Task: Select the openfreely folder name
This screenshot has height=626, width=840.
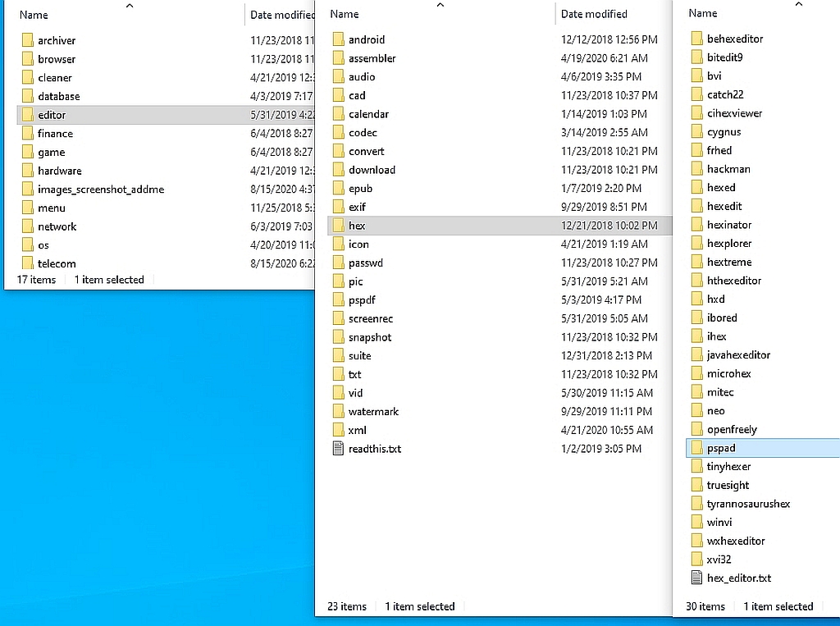Action: (x=732, y=429)
